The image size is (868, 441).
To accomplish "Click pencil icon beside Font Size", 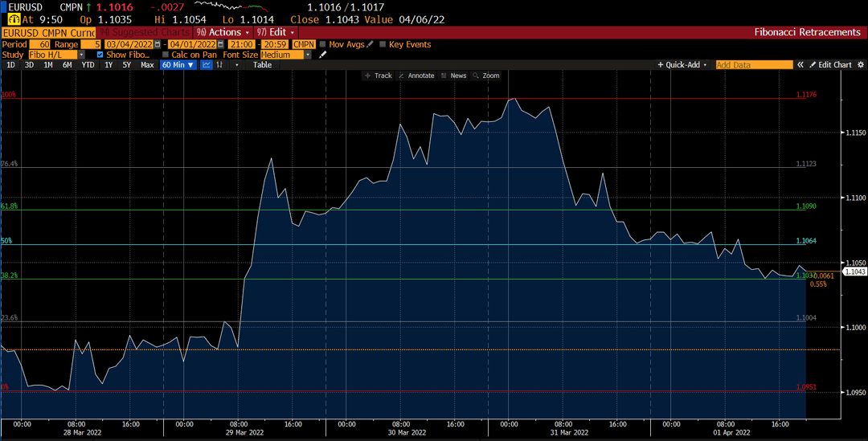I will (323, 55).
